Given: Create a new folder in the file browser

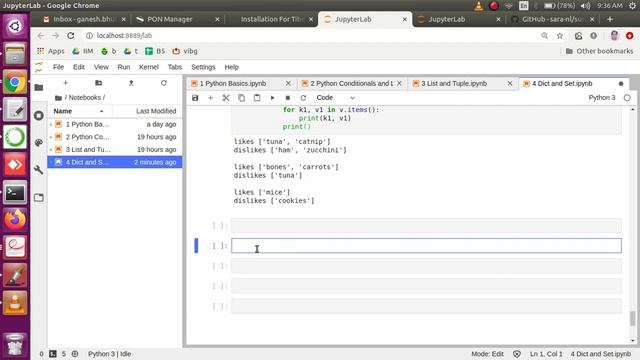Looking at the screenshot, I should pyautogui.click(x=98, y=83).
